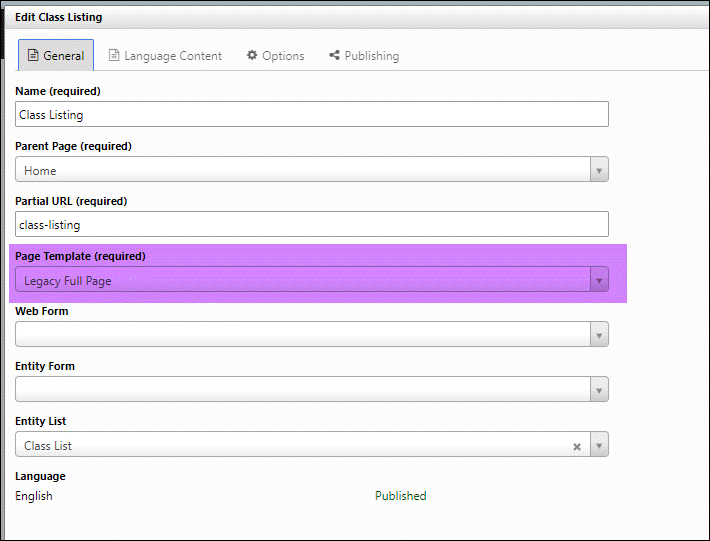Clear the Entity List selection with x

(577, 446)
